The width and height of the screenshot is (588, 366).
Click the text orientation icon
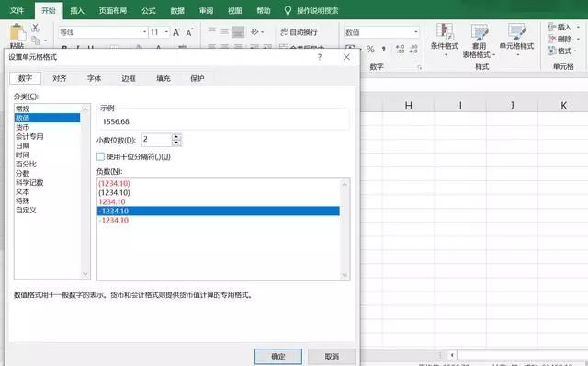tap(255, 32)
